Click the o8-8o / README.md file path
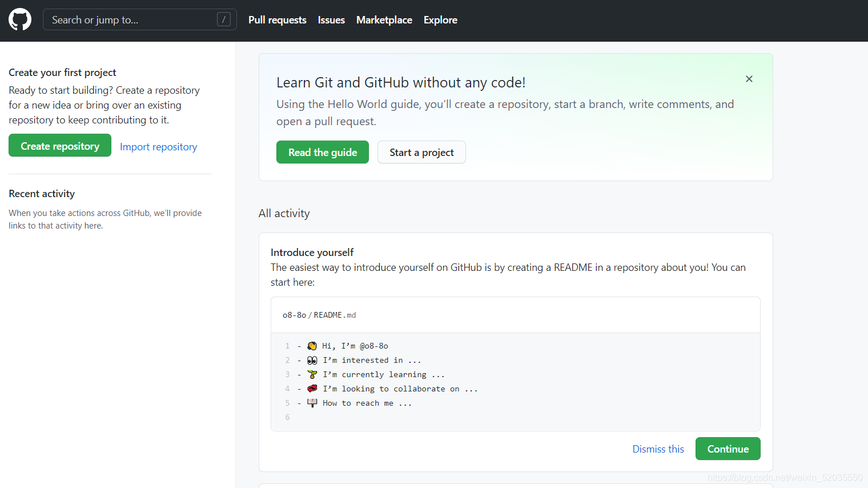 319,315
